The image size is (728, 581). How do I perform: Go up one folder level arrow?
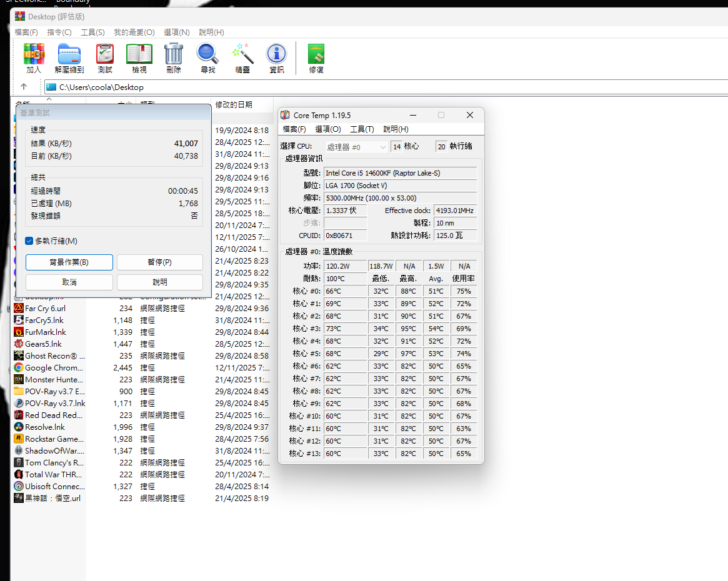[x=24, y=87]
